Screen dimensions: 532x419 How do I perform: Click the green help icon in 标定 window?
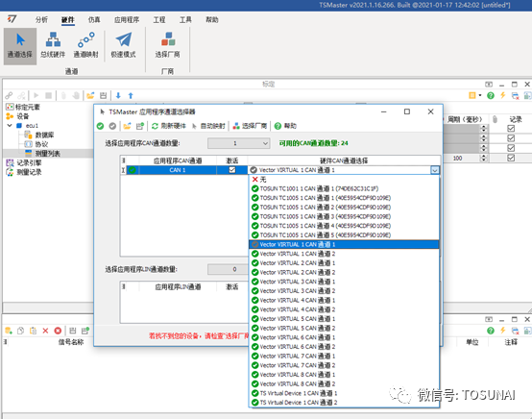491,96
